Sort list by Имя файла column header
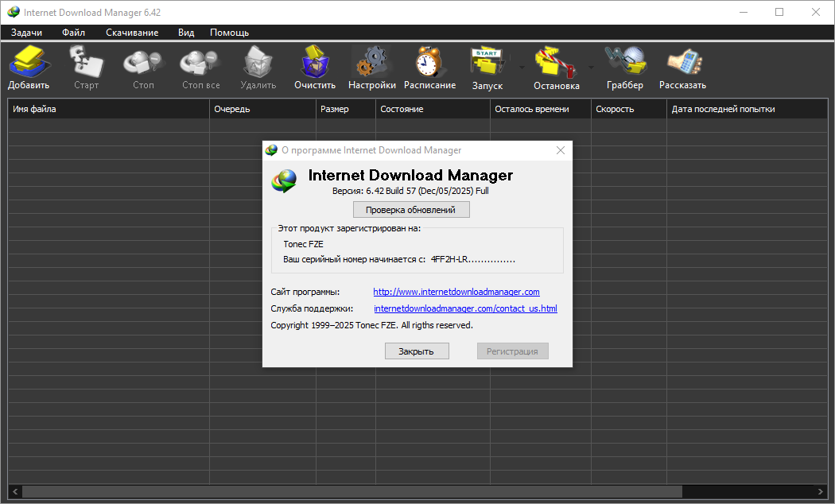Image resolution: width=835 pixels, height=504 pixels. pos(108,109)
